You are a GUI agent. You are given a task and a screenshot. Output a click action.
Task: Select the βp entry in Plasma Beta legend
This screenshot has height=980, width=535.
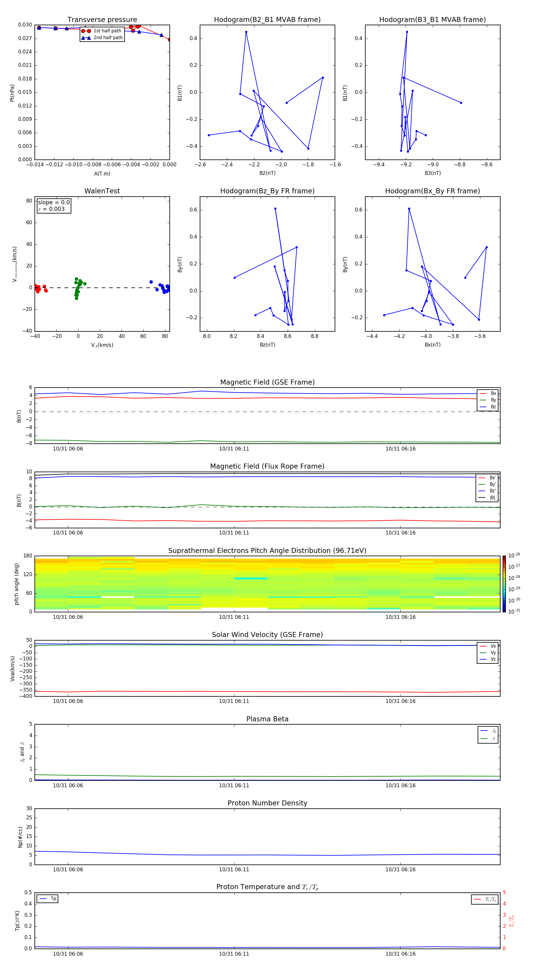pos(488,731)
